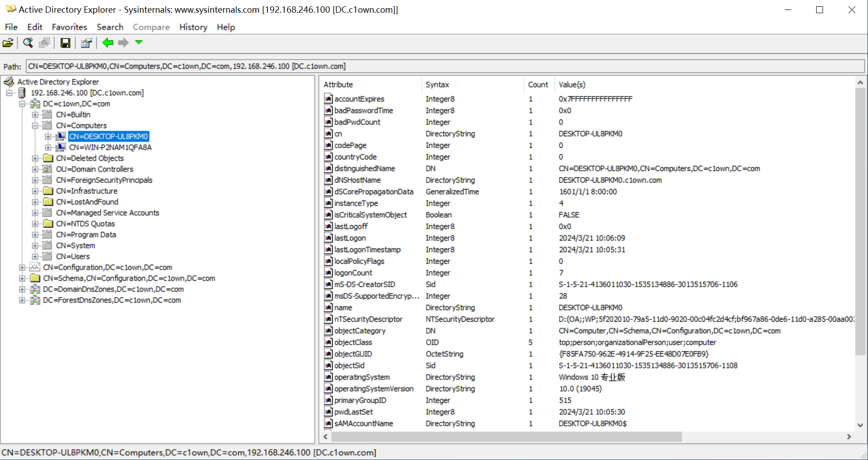The image size is (868, 460).
Task: Expand the OU=Domain Controllers node
Action: coord(35,169)
